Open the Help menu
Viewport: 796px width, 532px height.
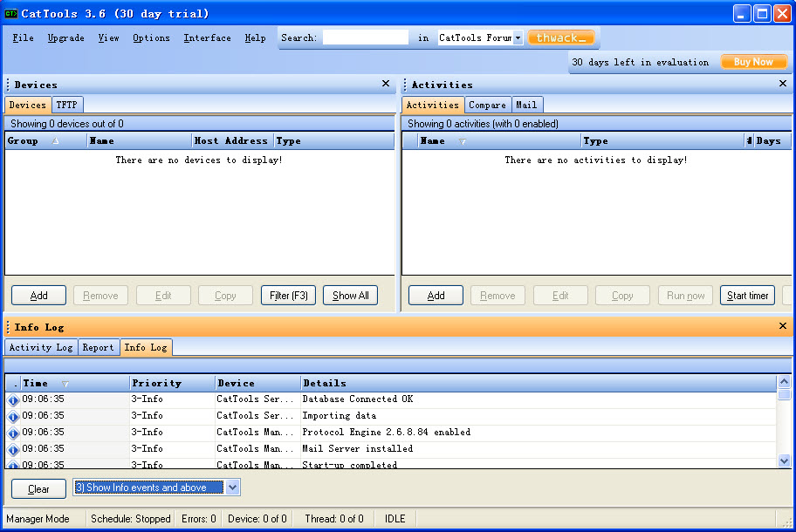click(x=255, y=38)
